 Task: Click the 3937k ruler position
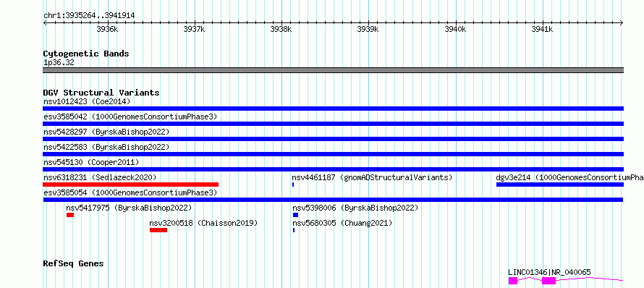tap(194, 29)
